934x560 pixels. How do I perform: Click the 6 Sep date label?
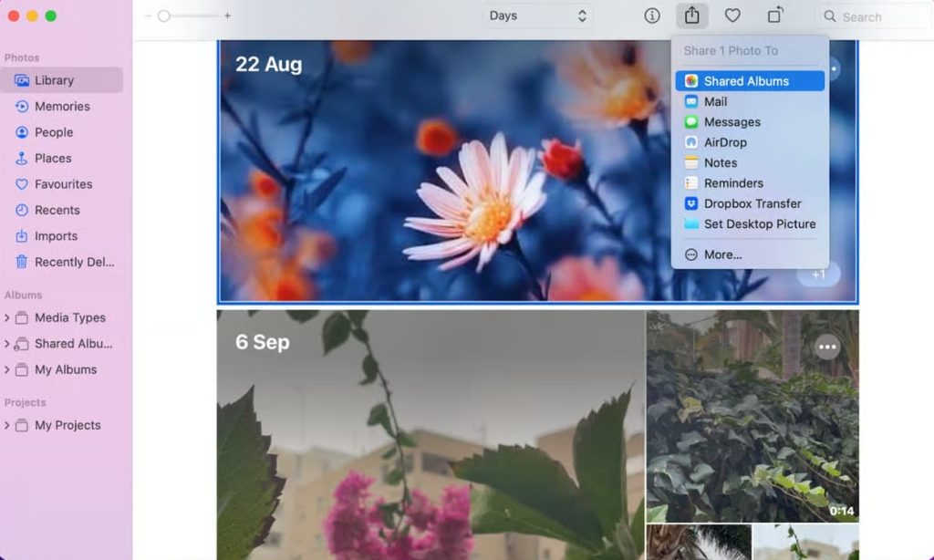coord(263,343)
